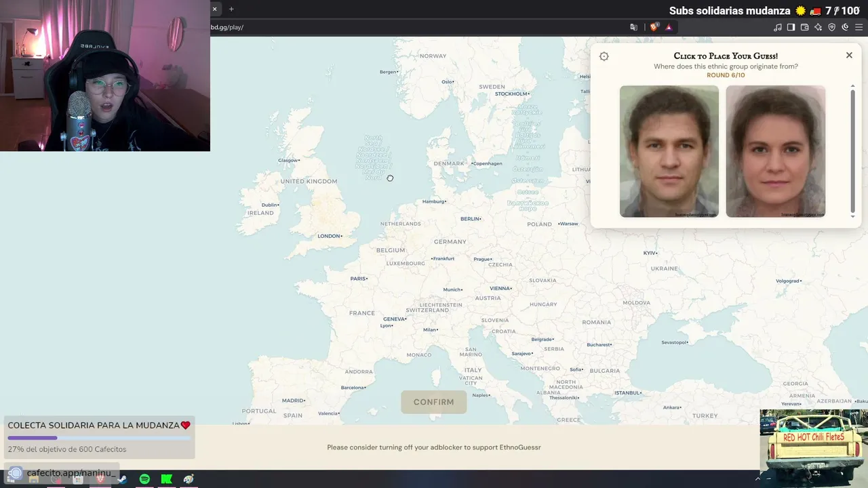Click the Naples label on the map

pyautogui.click(x=481, y=395)
